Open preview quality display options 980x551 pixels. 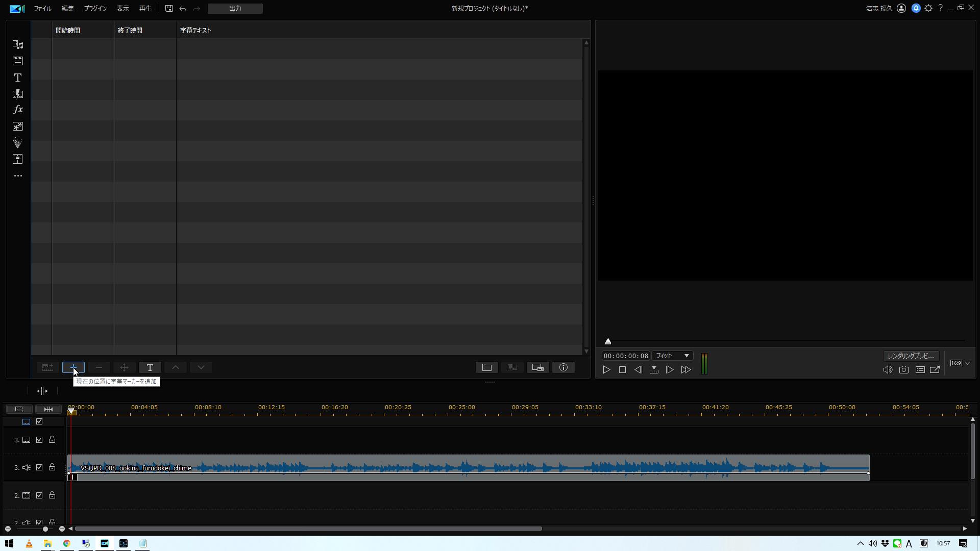click(920, 370)
